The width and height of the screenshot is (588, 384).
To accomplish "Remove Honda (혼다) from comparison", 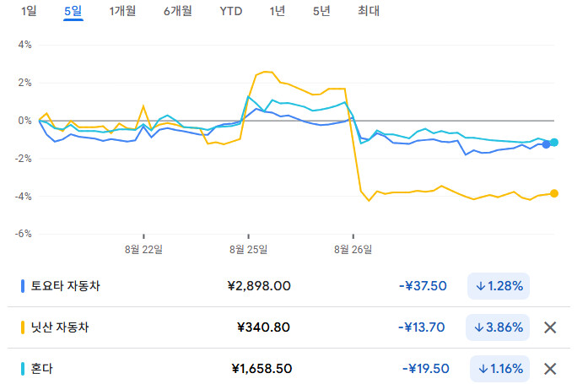I will (550, 369).
